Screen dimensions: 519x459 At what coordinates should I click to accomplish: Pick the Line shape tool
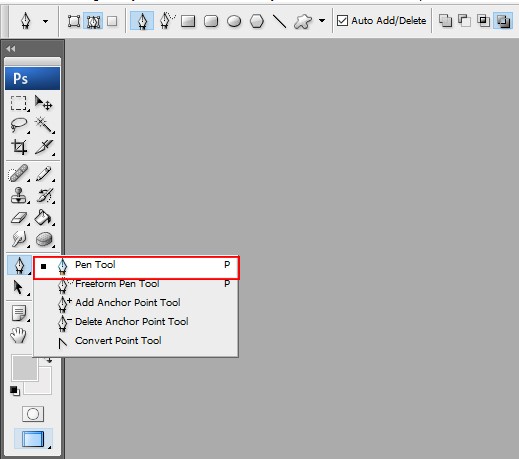tap(280, 21)
